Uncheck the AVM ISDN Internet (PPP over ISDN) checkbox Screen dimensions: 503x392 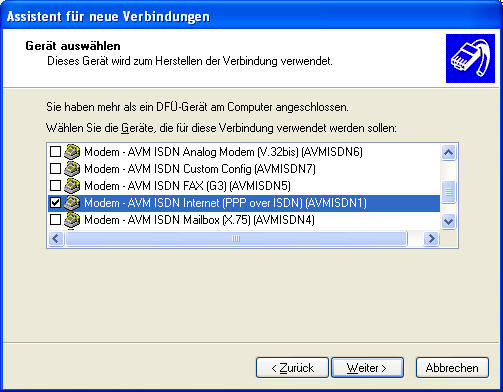(x=55, y=203)
